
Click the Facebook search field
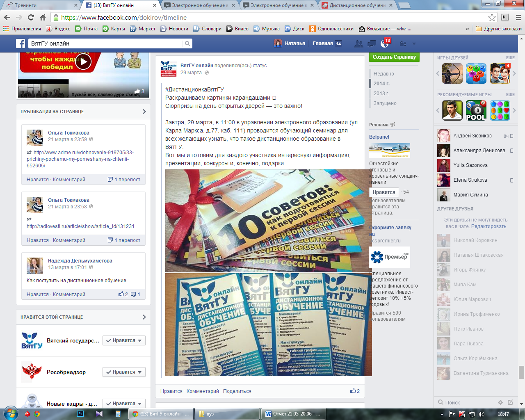point(105,43)
